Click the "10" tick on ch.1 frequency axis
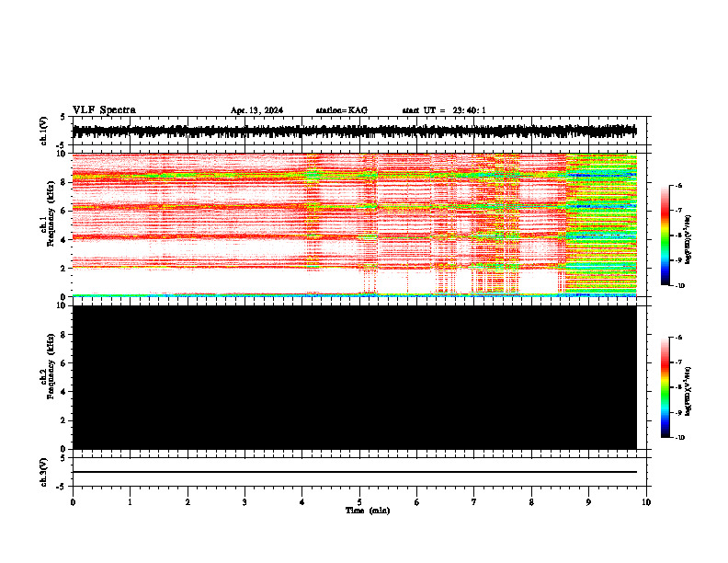Screen dimensions: 728x563 [63, 154]
